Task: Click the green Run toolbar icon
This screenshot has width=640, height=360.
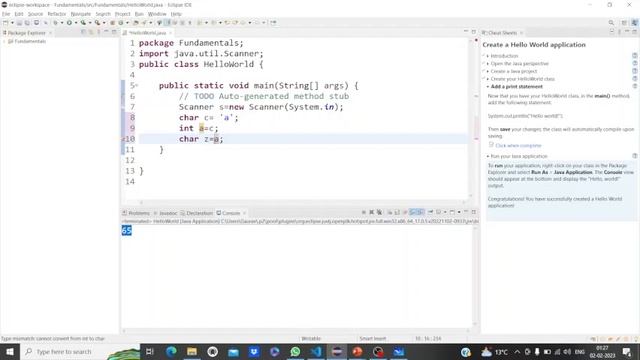Action: tap(69, 22)
